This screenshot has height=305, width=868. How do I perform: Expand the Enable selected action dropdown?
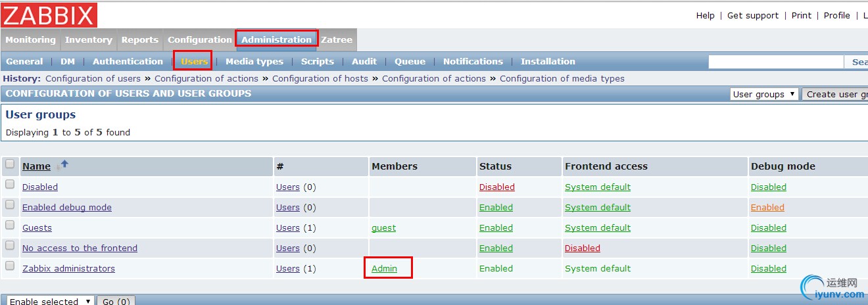tap(50, 301)
